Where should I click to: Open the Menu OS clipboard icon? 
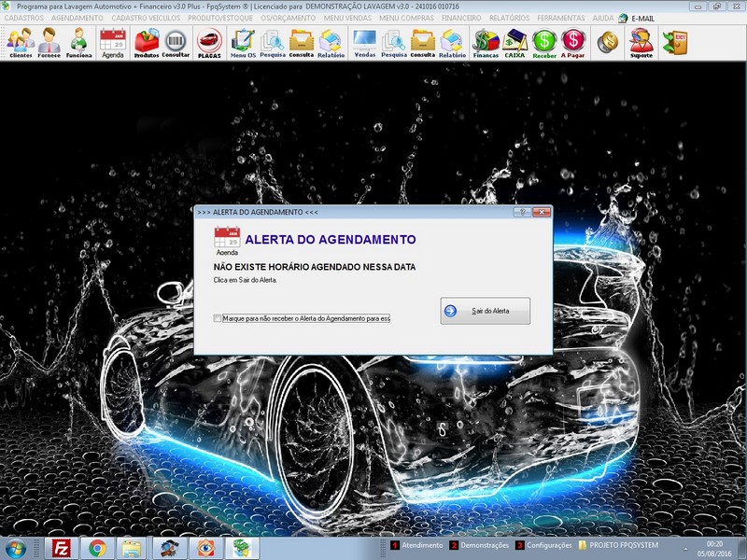point(243,43)
